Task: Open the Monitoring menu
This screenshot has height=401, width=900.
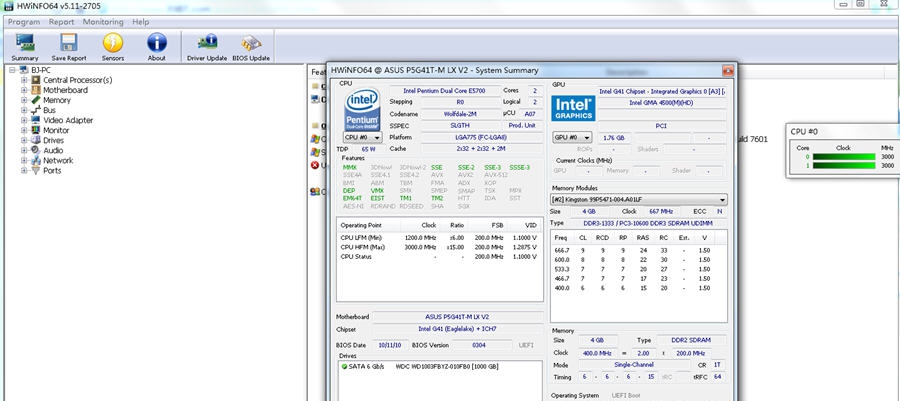Action: (x=103, y=21)
